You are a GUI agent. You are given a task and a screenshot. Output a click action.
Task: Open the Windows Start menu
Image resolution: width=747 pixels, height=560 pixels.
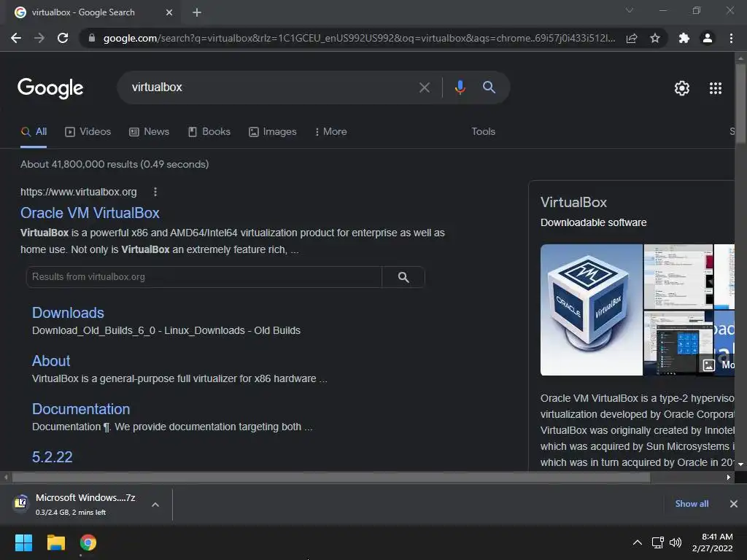click(23, 542)
